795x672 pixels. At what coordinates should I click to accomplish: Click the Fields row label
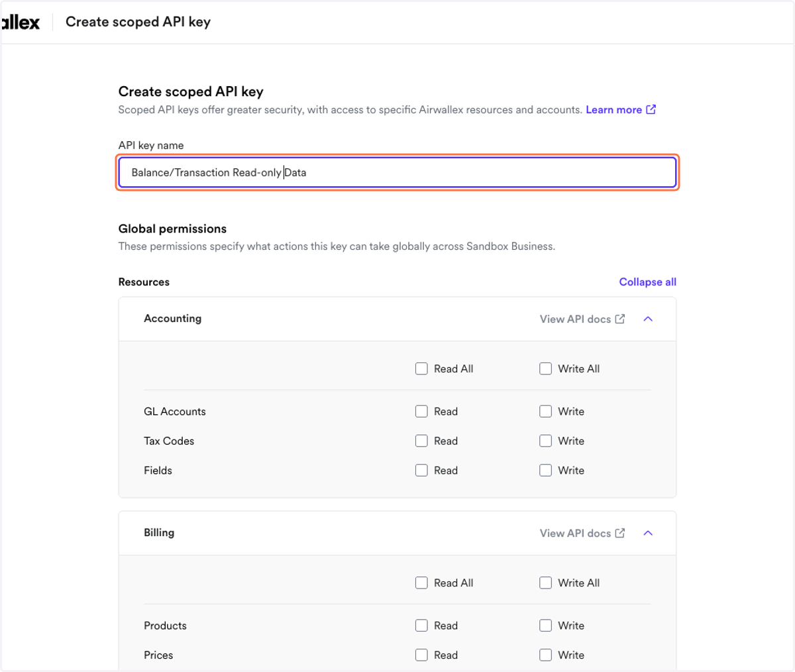pyautogui.click(x=158, y=471)
